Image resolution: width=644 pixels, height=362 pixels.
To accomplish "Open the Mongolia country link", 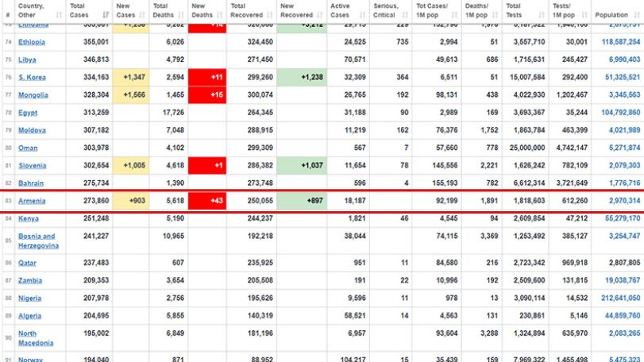I will [33, 94].
